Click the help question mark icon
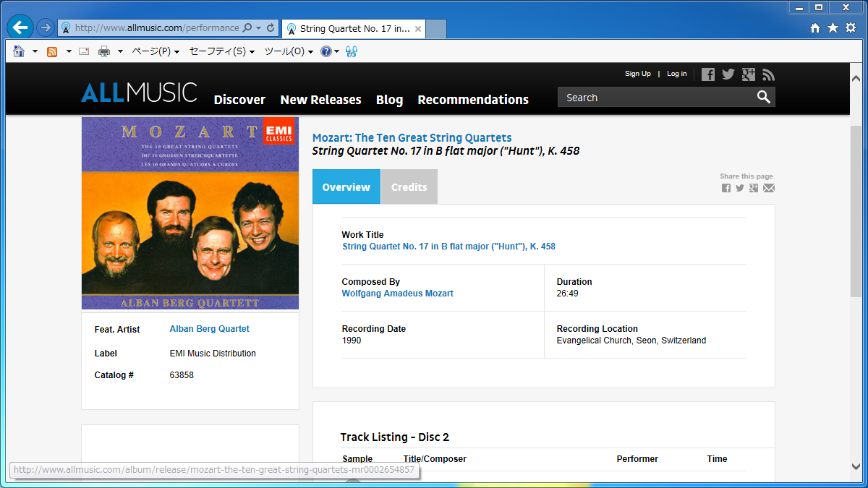 (326, 51)
